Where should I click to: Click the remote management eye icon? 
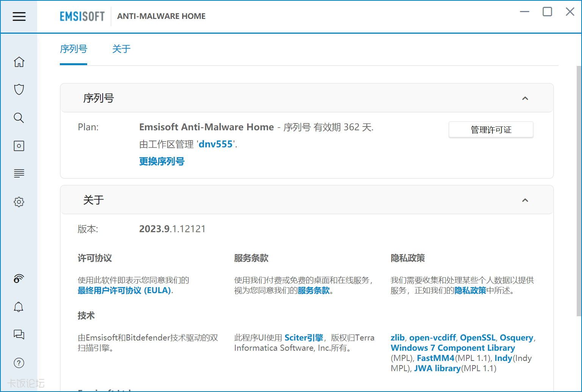19,279
